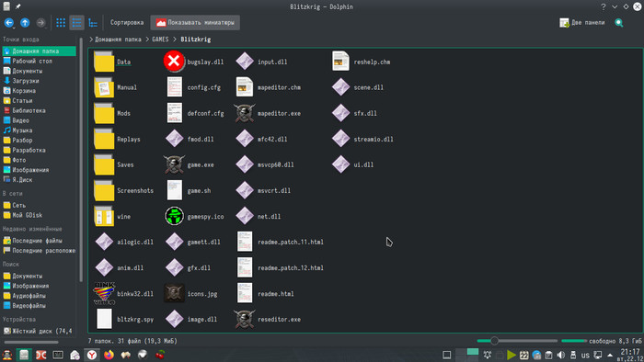Image resolution: width=644 pixels, height=362 pixels.
Task: Launch Firefox from the taskbar
Action: [x=109, y=355]
